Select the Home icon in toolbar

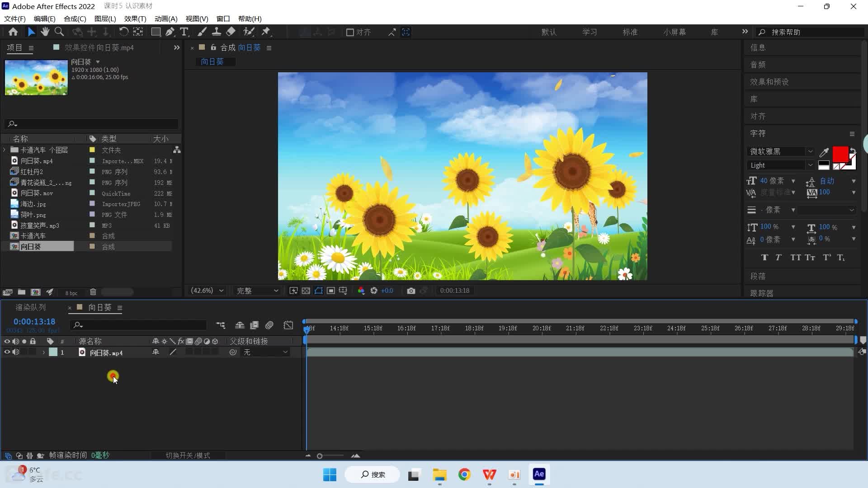(x=13, y=32)
